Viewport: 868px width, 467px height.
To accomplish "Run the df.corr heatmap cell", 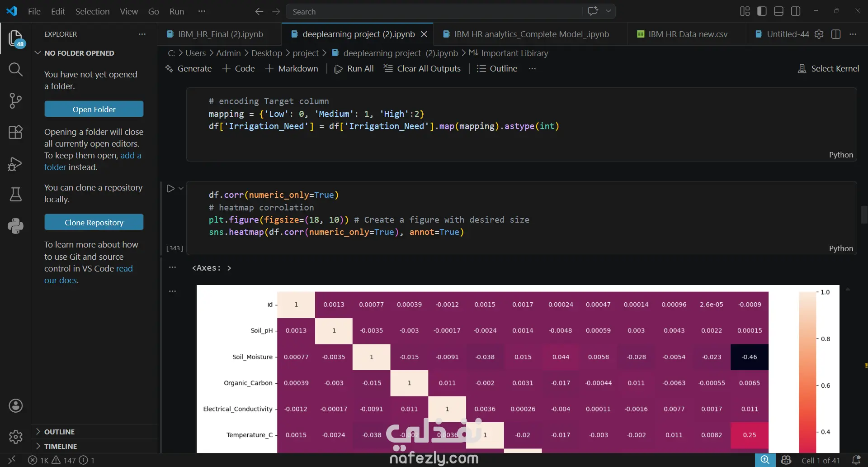I will (x=170, y=188).
